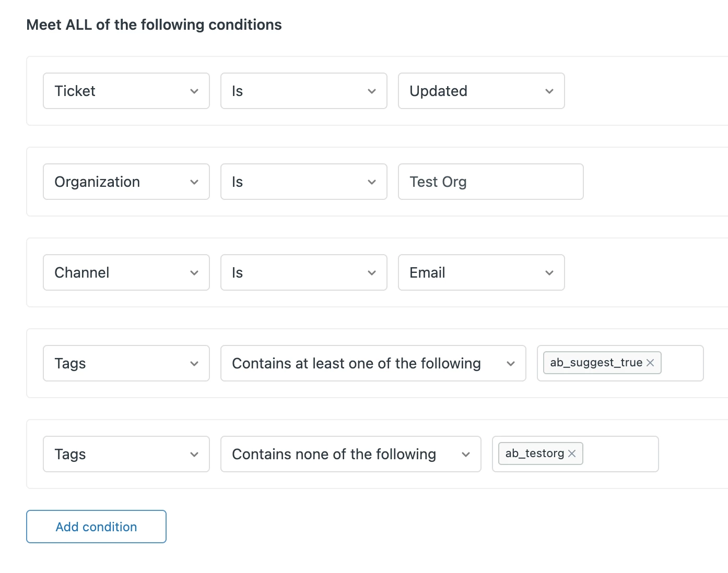Change the Email channel value dropdown
Screen dimensions: 728x573
(x=480, y=272)
